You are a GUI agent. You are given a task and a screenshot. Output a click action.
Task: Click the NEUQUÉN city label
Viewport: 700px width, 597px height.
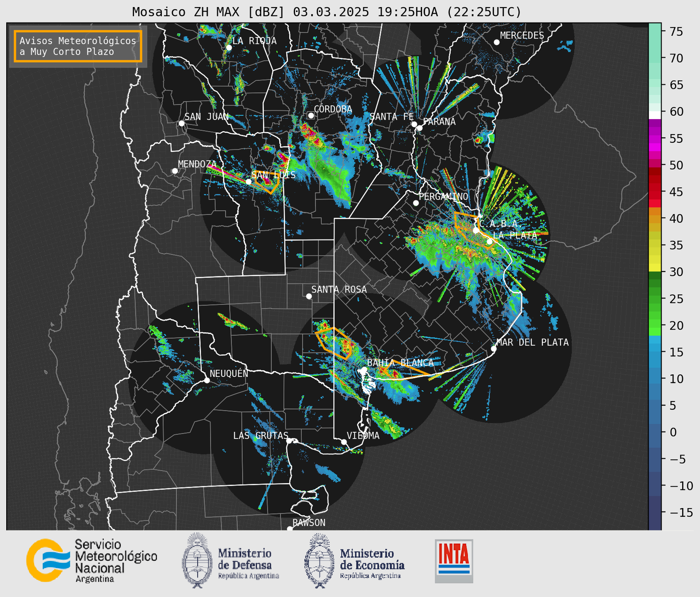click(229, 374)
